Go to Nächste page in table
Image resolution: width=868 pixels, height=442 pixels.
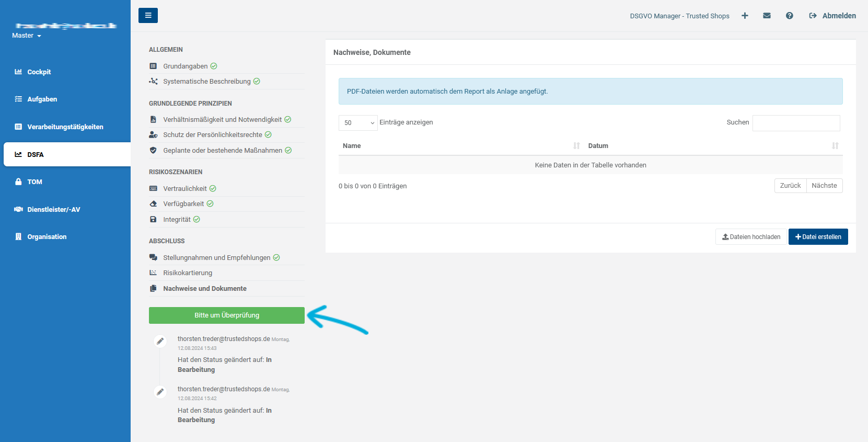[x=824, y=186]
